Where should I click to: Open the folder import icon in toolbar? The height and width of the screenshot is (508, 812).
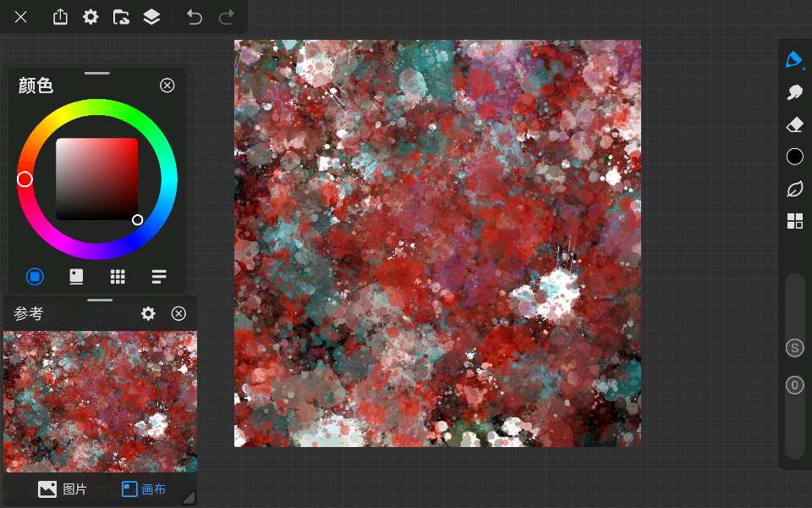(121, 17)
